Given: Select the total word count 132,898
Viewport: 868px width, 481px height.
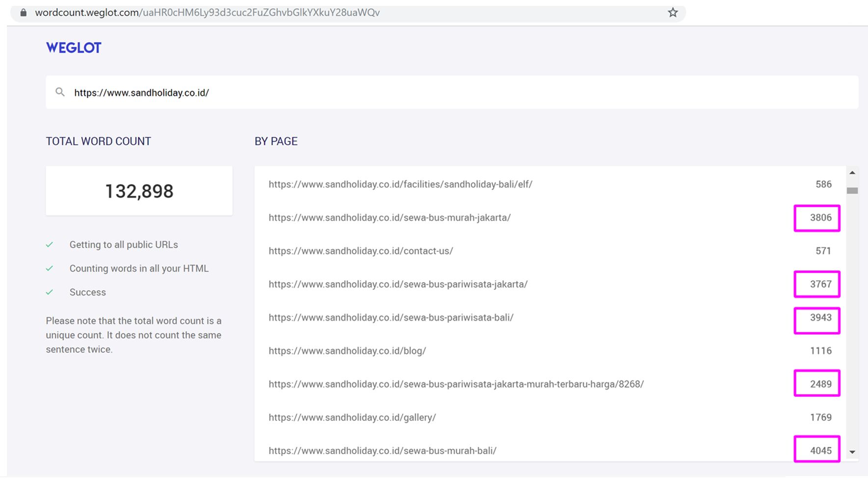Looking at the screenshot, I should pos(139,191).
